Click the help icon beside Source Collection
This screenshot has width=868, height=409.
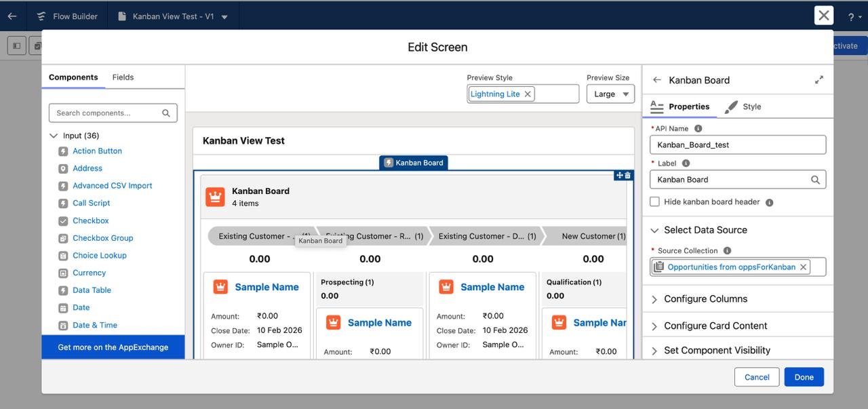pos(727,251)
